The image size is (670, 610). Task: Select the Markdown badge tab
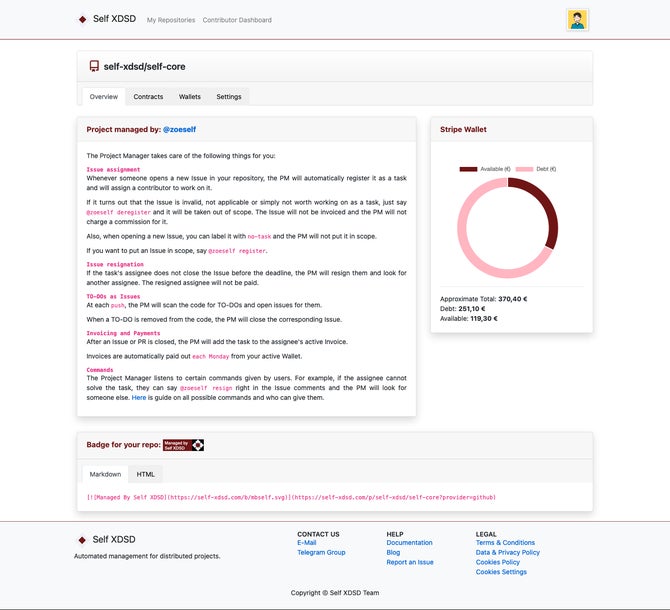(105, 474)
